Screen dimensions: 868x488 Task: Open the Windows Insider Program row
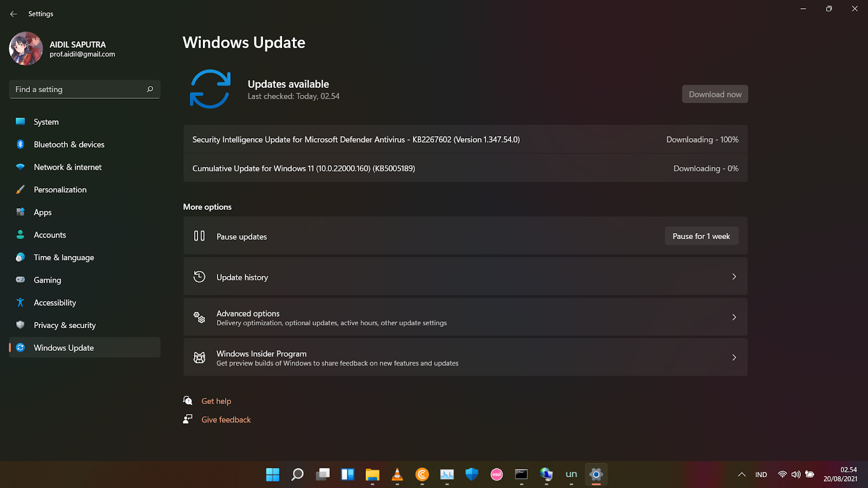click(x=465, y=357)
